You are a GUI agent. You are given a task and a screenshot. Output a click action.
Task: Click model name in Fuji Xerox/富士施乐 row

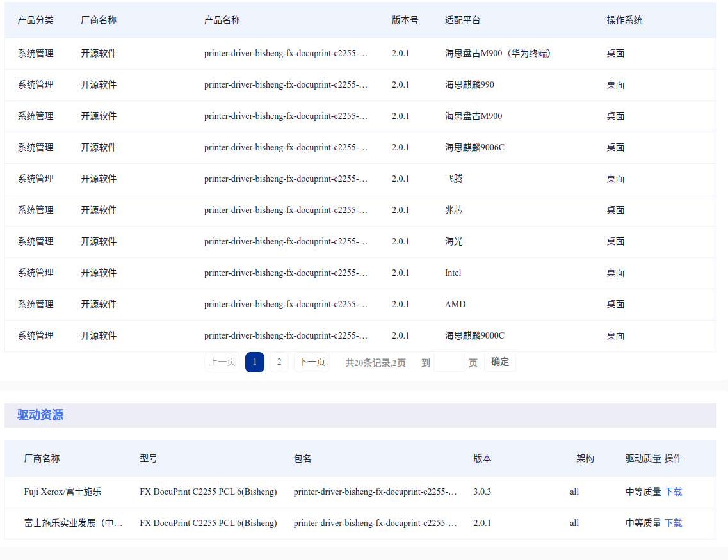coord(208,492)
